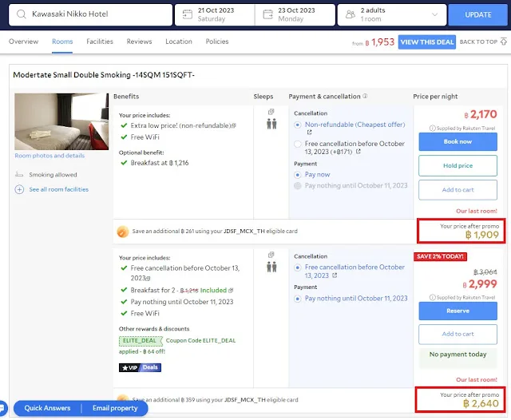Open check-in calendar icon for 21 Oct
511x420 pixels.
click(188, 14)
